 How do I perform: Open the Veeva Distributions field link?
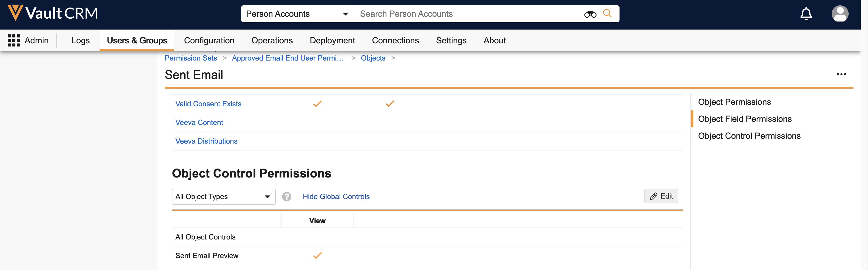(206, 141)
